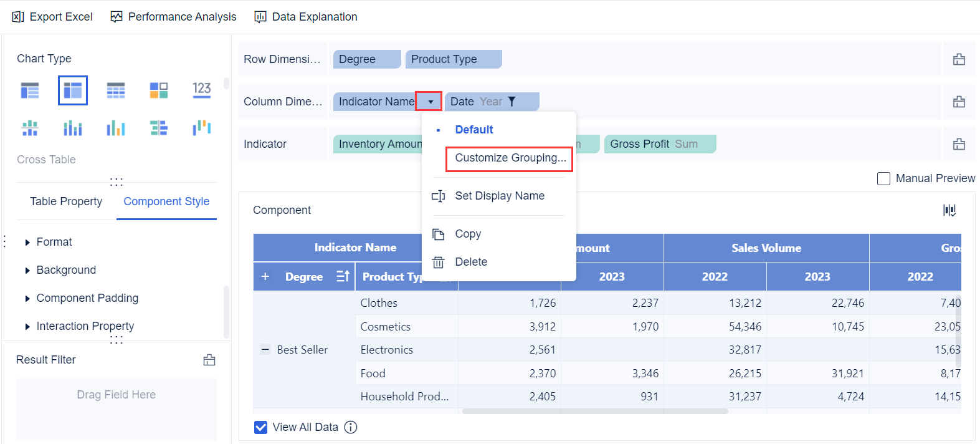Click the value 54,346 cell
This screenshot has height=444, width=980.
pos(715,327)
